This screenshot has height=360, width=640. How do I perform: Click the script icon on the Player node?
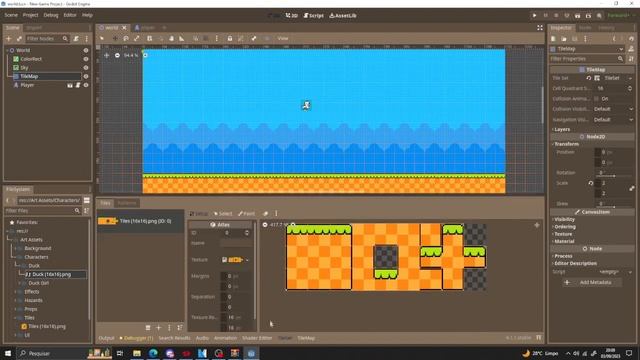pos(78,85)
